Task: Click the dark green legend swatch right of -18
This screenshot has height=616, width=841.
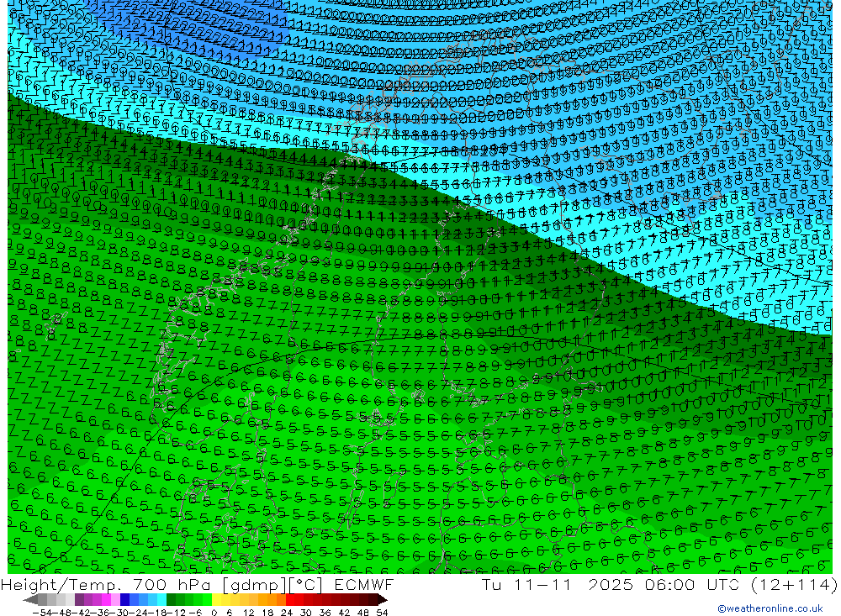Action: tap(171, 600)
